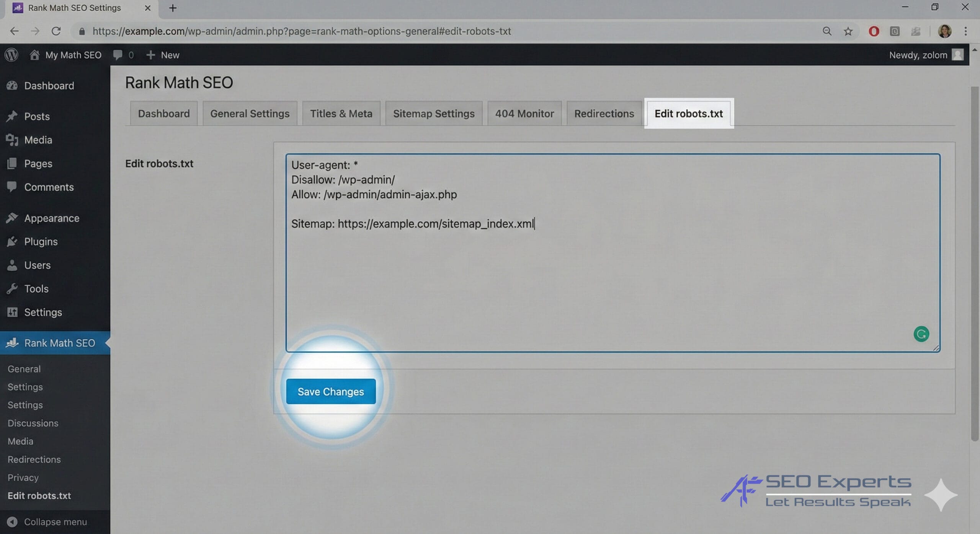Select the Rank Math SEO sidebar icon
Screen dimensions: 980x534
(x=13, y=343)
